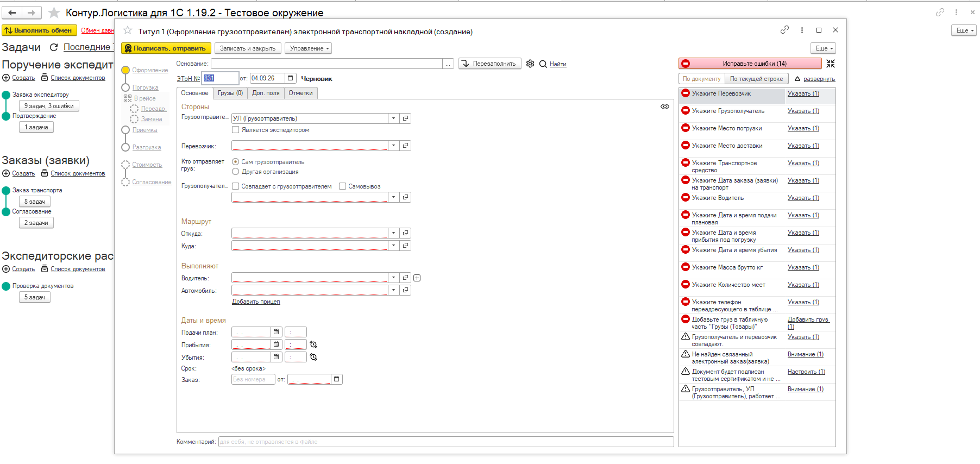Expand the Грузоотправитель dropdown list
This screenshot has height=464, width=980.
pyautogui.click(x=393, y=118)
